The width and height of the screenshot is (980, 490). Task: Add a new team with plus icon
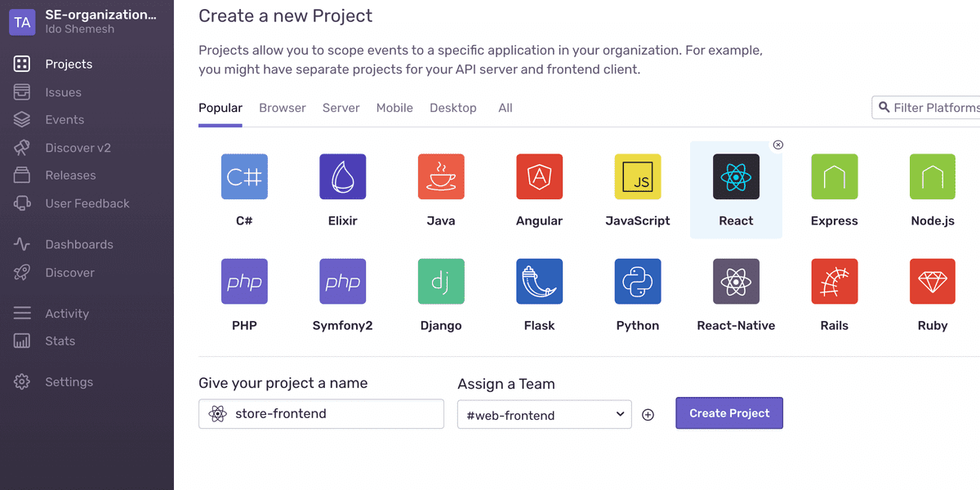[x=648, y=415]
